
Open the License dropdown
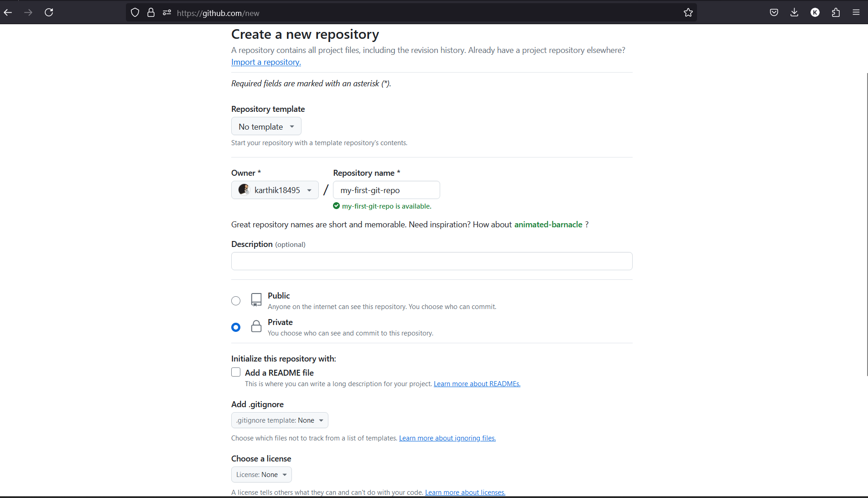(261, 474)
